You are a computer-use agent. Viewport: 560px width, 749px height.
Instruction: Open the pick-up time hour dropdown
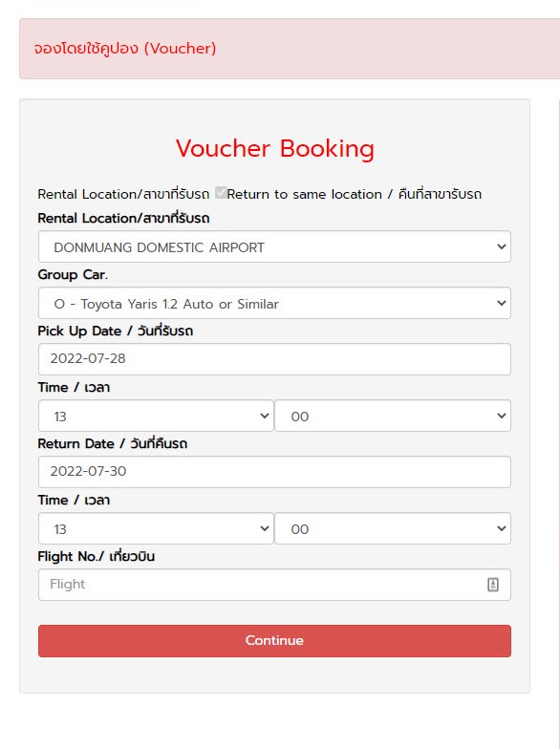tap(156, 417)
